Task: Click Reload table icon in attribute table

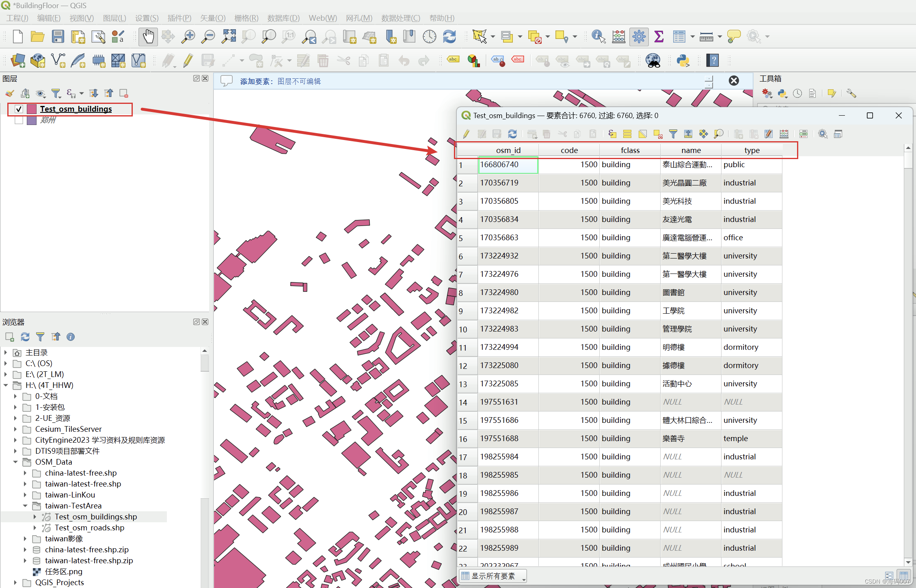Action: pyautogui.click(x=512, y=134)
